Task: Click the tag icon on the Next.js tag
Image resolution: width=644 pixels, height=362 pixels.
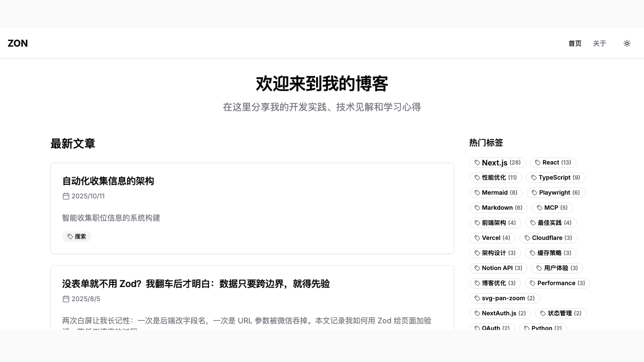Action: 477,163
